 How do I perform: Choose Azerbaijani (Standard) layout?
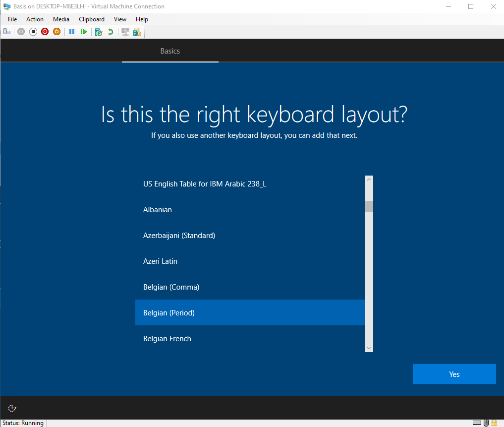[x=250, y=235]
